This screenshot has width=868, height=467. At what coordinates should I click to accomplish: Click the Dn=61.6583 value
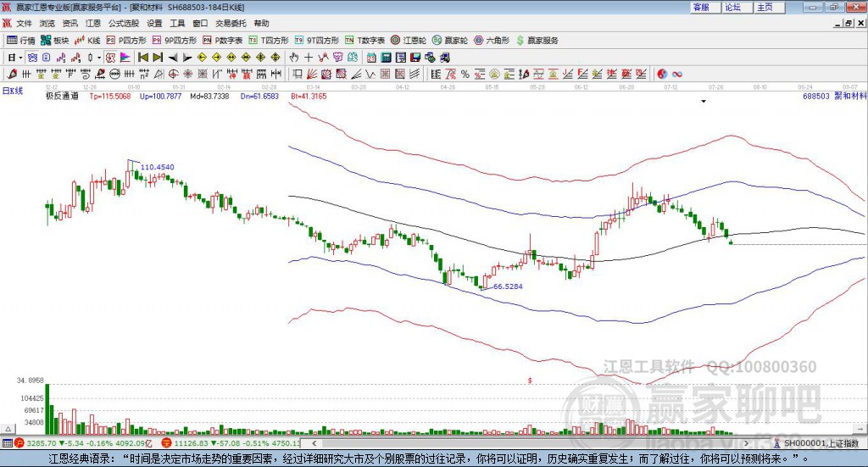259,97
